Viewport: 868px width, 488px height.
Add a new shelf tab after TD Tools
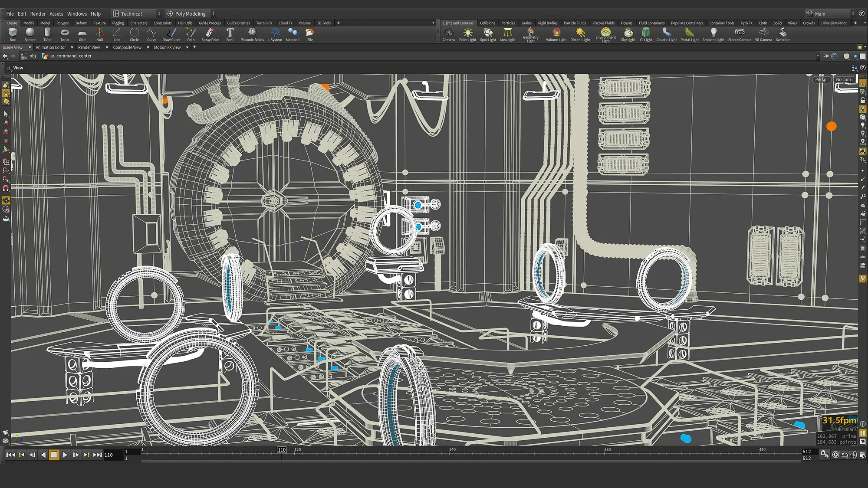pyautogui.click(x=339, y=23)
